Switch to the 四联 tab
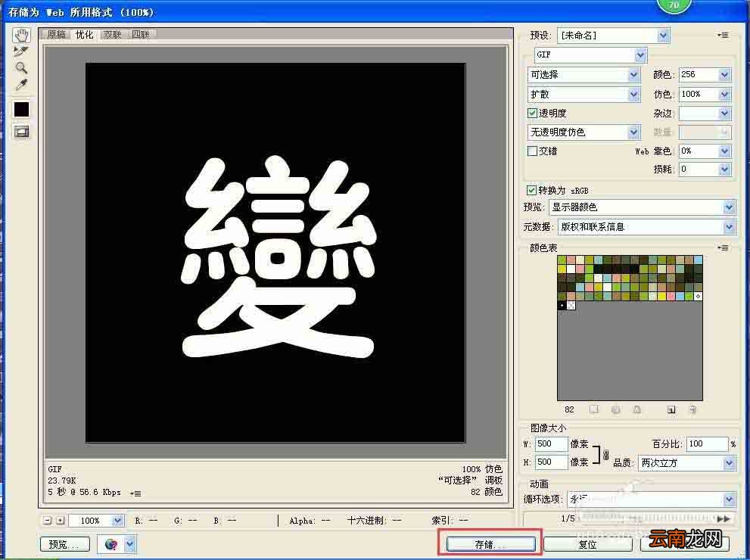The width and height of the screenshot is (750, 560). point(141,34)
